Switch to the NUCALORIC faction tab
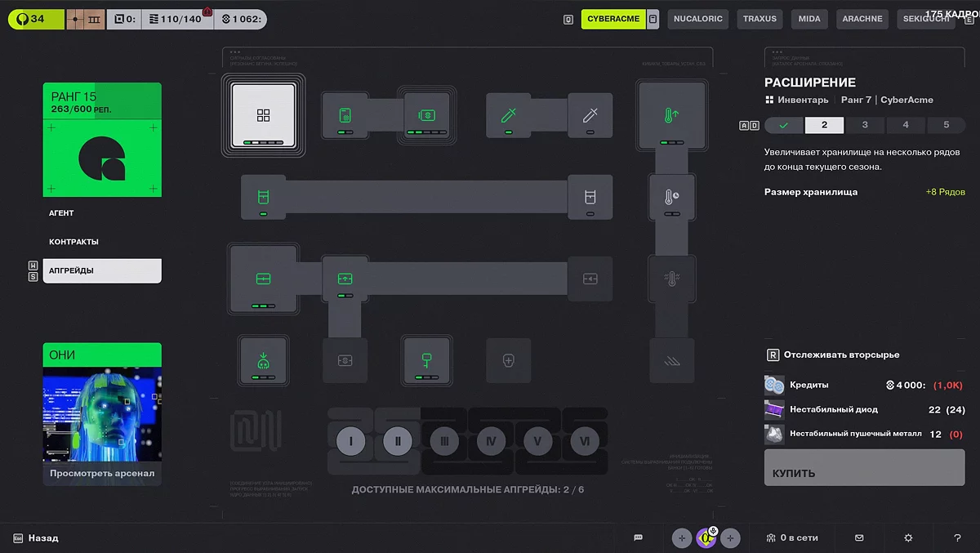This screenshot has width=980, height=553. click(x=698, y=19)
